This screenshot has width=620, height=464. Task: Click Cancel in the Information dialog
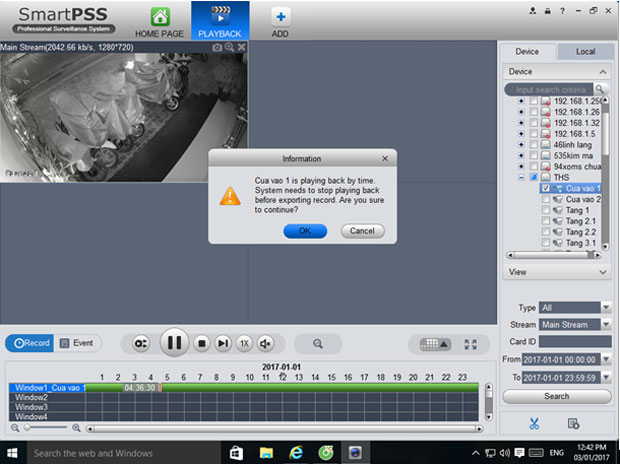[x=362, y=231]
